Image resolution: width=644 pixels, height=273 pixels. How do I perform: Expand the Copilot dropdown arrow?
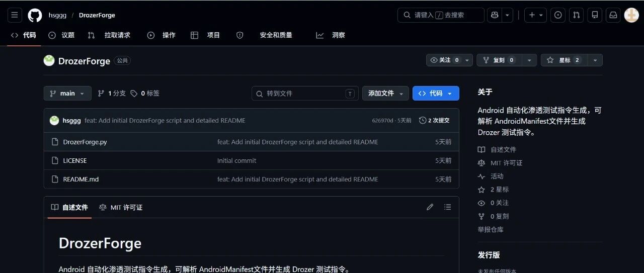(x=507, y=15)
